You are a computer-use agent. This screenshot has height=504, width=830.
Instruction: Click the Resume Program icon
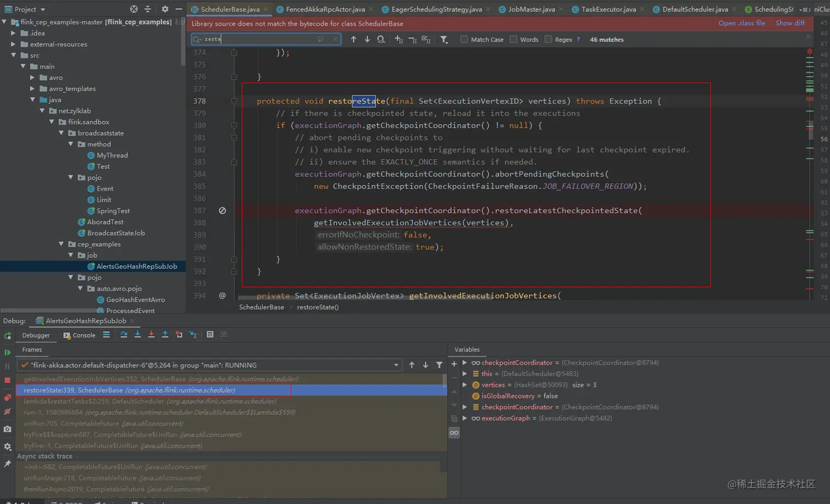tap(8, 352)
